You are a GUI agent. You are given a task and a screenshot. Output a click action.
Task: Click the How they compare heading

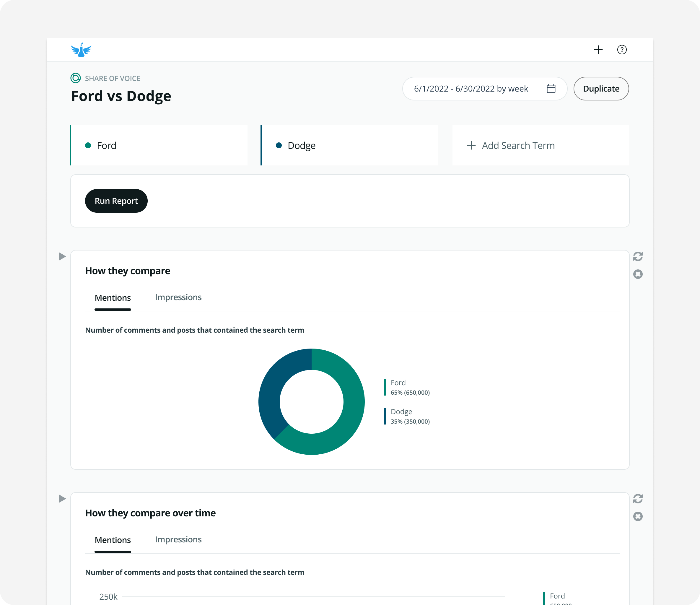tap(127, 271)
